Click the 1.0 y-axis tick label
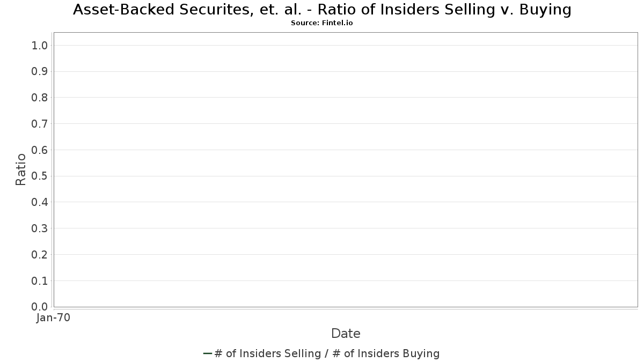This screenshot has width=644, height=362. pyautogui.click(x=40, y=45)
